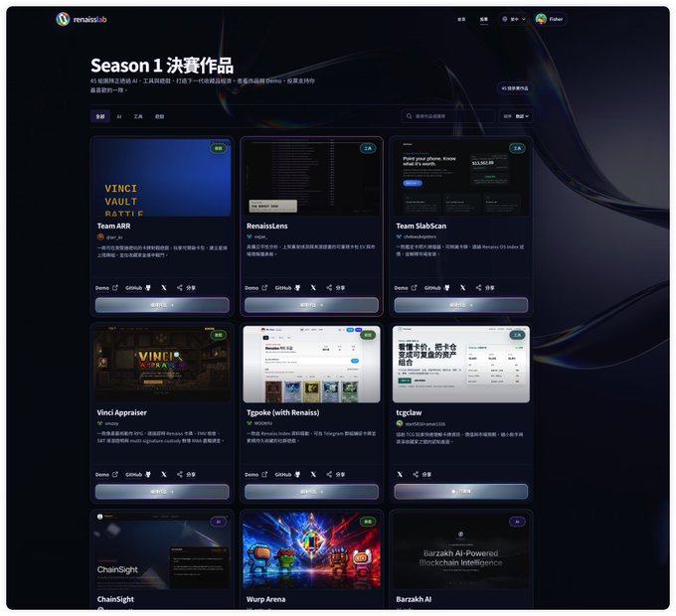Click the AI badge on Barzakh AI thumbnail
The image size is (676, 616).
coord(517,522)
